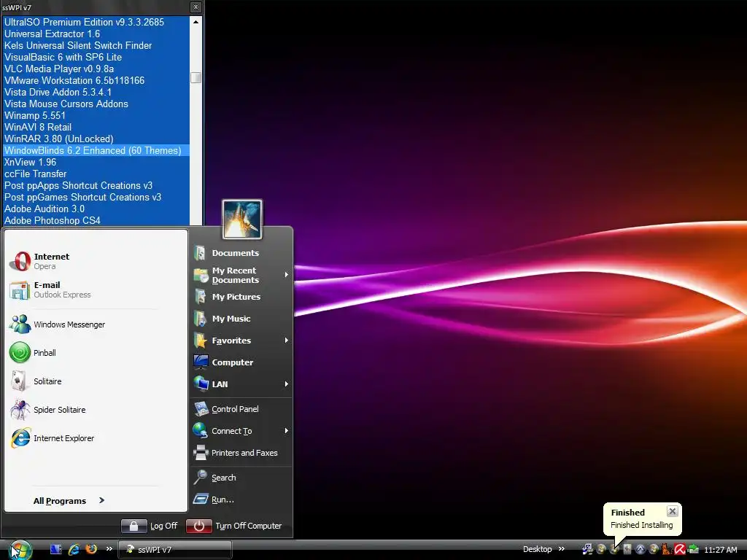
Task: Expand Connect To submenu
Action: pos(241,431)
